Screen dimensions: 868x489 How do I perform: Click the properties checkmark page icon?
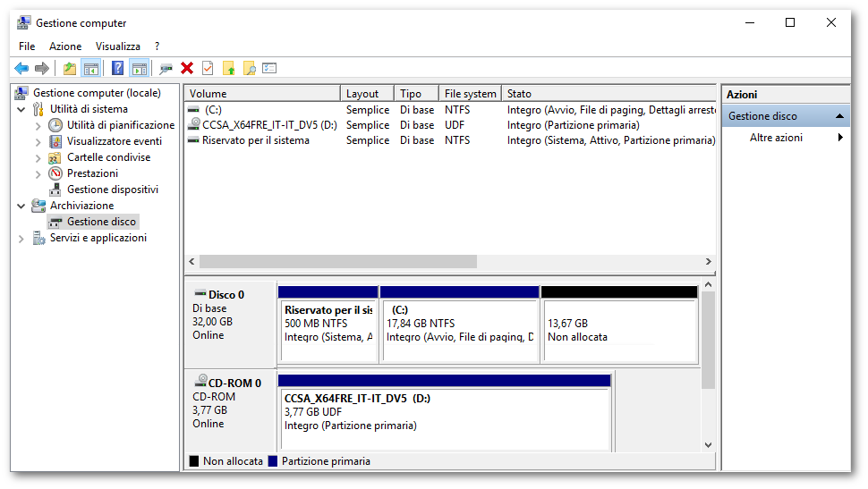click(x=208, y=68)
